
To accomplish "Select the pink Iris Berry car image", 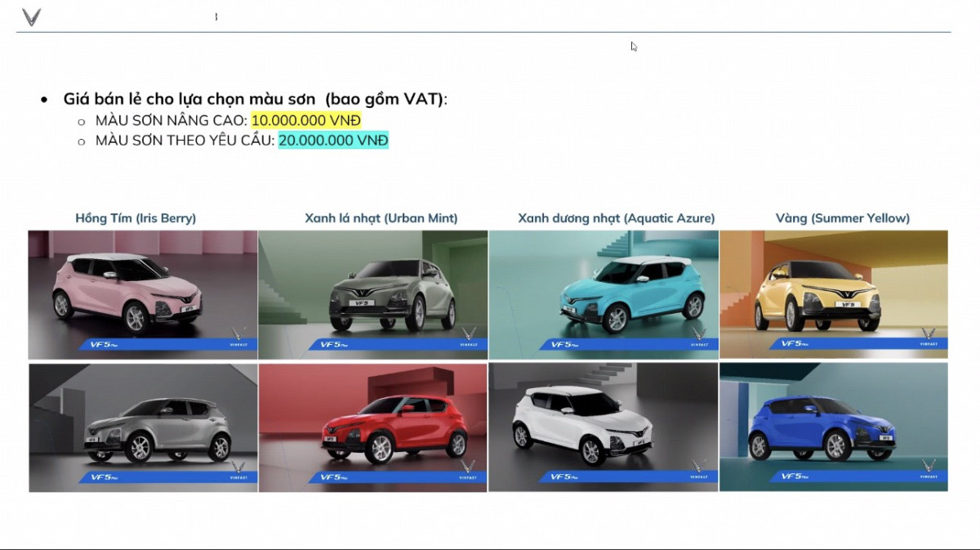I will click(x=143, y=295).
